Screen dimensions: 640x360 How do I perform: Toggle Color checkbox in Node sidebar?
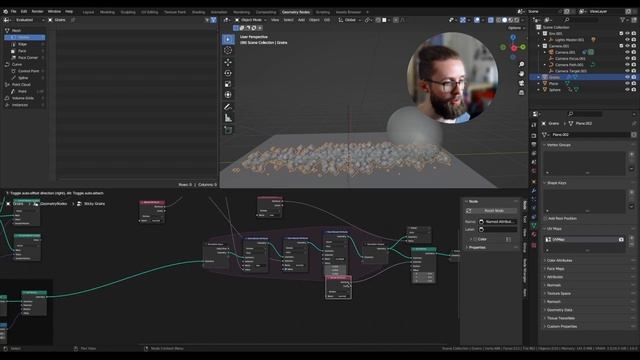(x=475, y=239)
